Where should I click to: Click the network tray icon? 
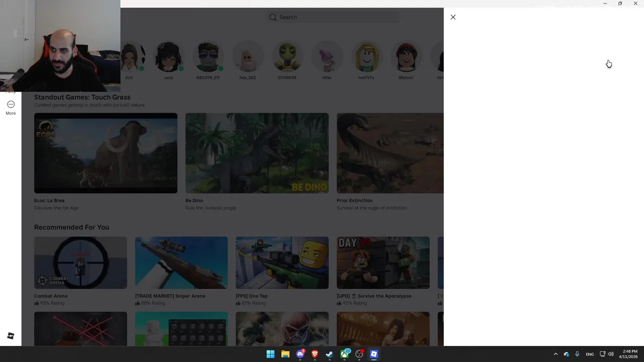pyautogui.click(x=603, y=354)
